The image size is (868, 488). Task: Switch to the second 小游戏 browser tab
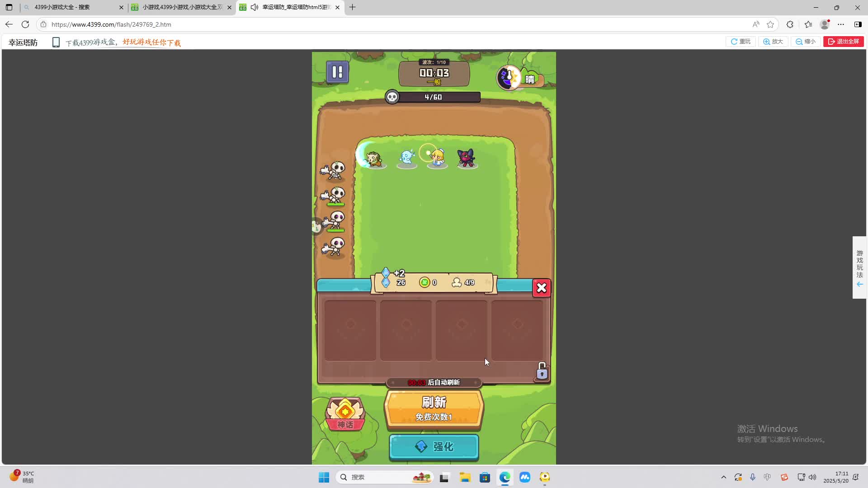[x=181, y=7]
